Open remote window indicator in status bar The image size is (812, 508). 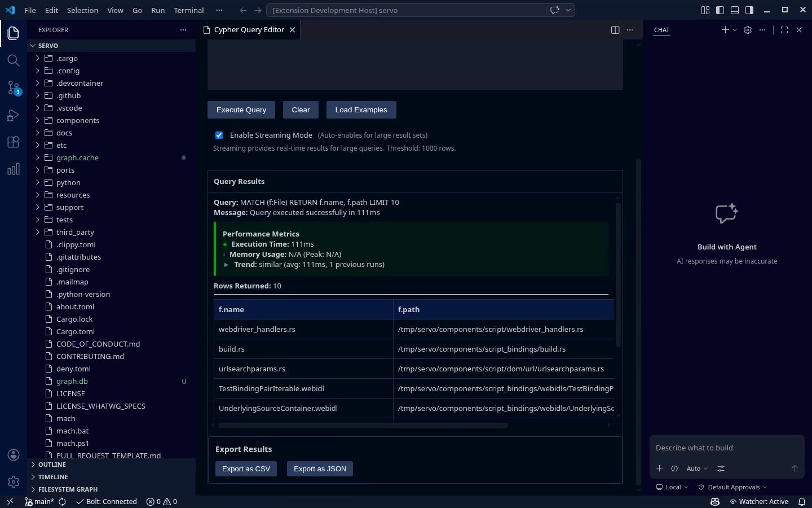10,502
